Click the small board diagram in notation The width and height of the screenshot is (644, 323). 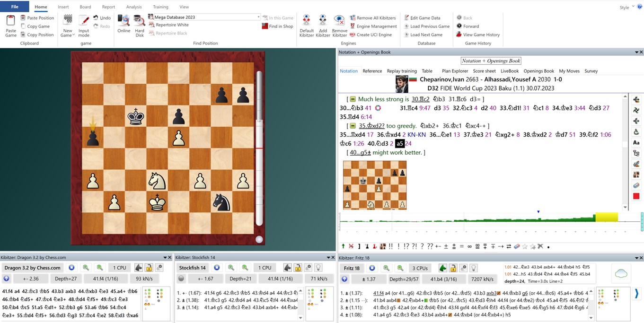click(374, 185)
